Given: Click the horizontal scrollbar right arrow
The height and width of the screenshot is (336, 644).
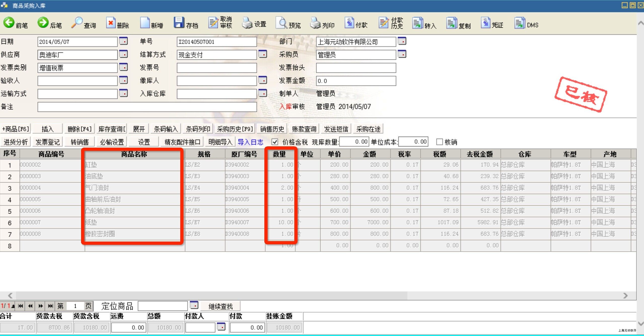Looking at the screenshot, I should click(626, 295).
